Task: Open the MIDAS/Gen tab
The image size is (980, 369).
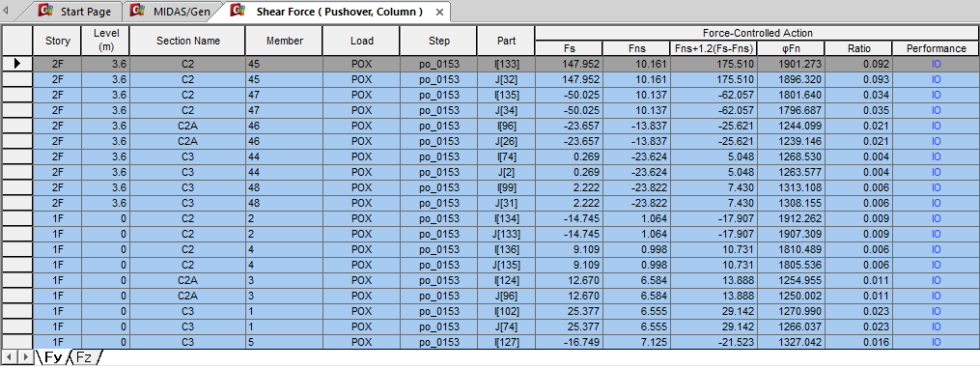Action: pos(173,12)
